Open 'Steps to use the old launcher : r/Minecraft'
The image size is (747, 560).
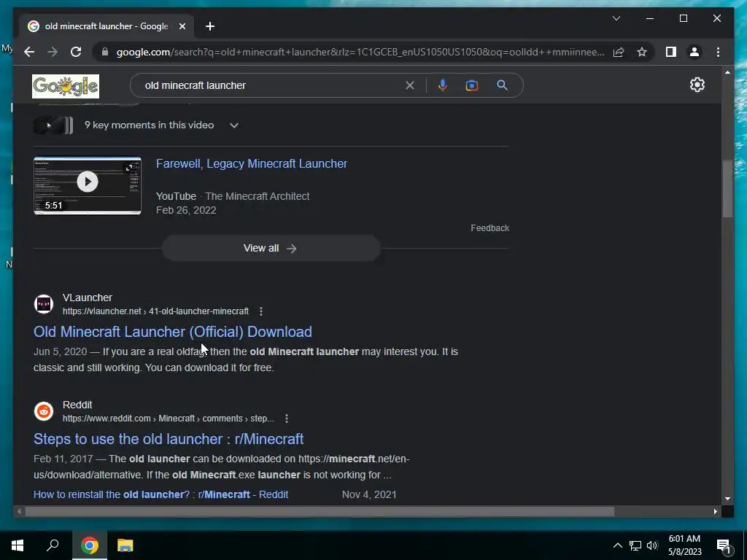169,438
